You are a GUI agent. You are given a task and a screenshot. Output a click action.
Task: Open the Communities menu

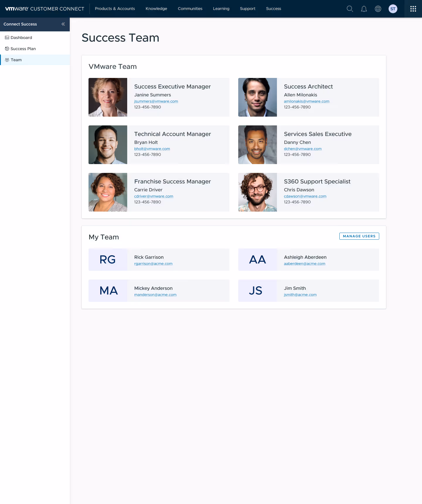click(190, 9)
